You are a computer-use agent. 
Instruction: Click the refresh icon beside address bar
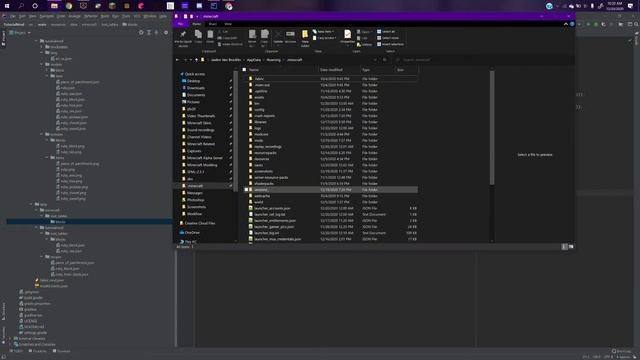pos(384,60)
